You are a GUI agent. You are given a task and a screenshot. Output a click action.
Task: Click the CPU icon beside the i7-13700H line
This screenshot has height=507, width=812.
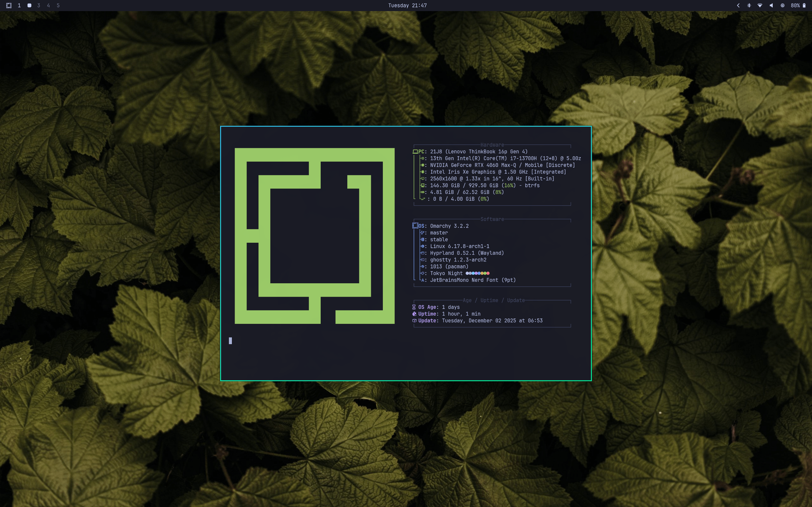pos(423,158)
